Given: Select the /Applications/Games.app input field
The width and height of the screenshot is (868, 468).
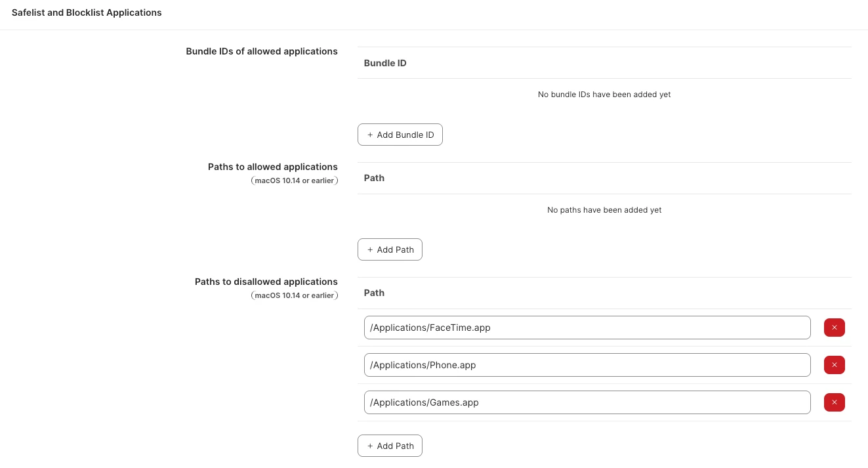Looking at the screenshot, I should click(x=587, y=402).
